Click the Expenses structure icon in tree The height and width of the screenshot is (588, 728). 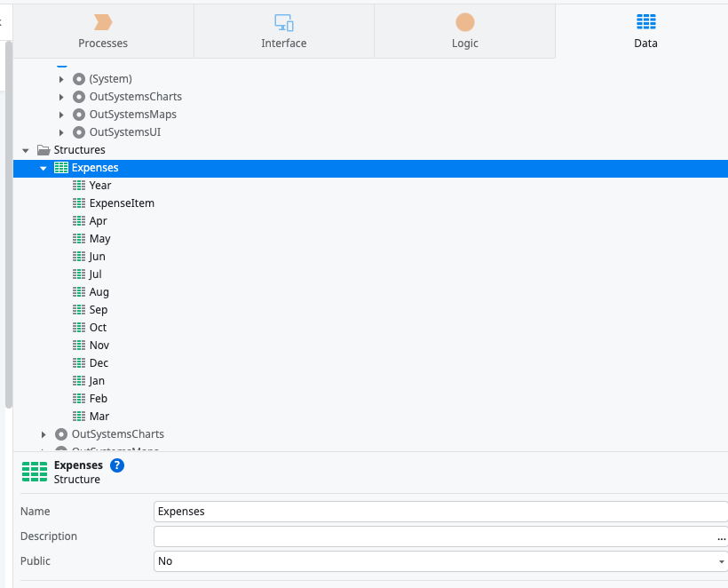pyautogui.click(x=61, y=168)
